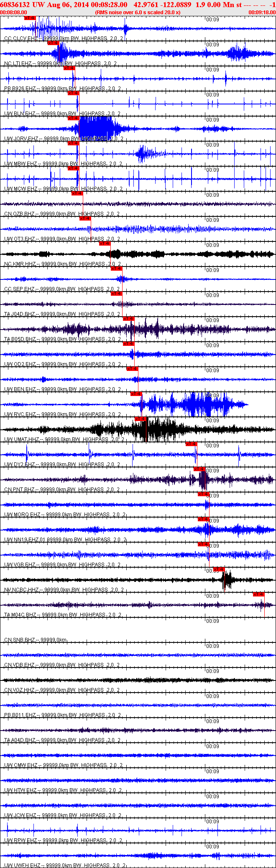Select the event ID 60836132 in header

[x=15, y=5]
